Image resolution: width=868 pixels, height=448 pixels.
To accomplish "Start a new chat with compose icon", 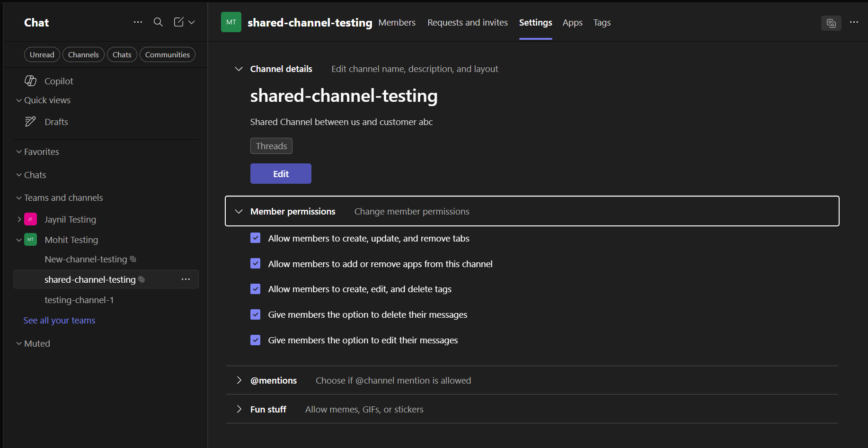I will [x=178, y=22].
